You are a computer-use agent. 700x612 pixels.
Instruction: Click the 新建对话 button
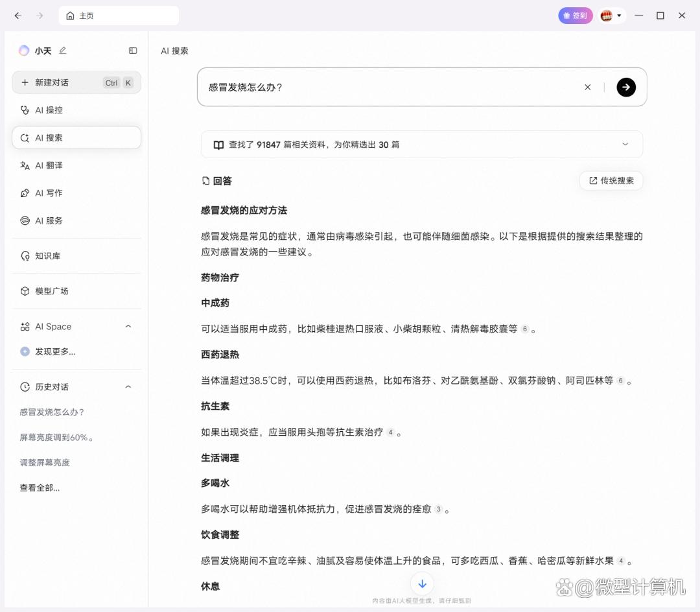point(52,83)
